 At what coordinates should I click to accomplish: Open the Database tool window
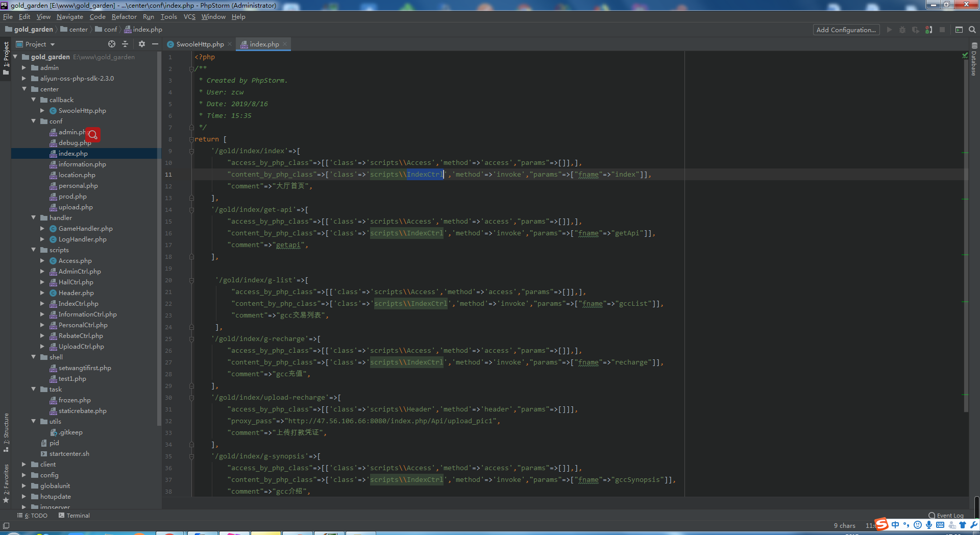[974, 59]
